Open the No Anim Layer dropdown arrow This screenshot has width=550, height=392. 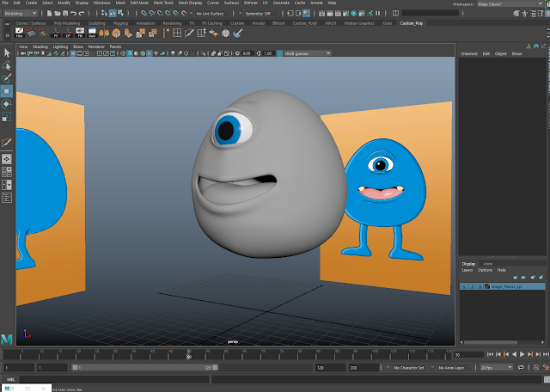[x=432, y=367]
